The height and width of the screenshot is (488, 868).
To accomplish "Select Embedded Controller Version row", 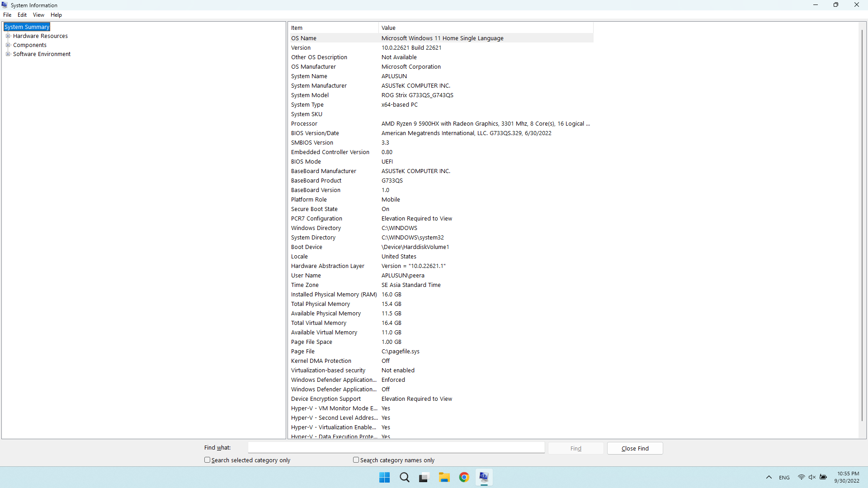I will pyautogui.click(x=441, y=152).
